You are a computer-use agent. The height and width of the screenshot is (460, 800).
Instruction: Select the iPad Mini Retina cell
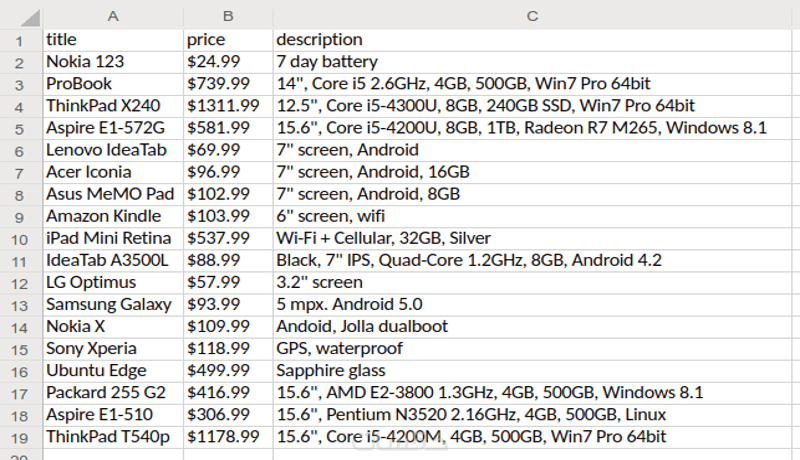(112, 238)
